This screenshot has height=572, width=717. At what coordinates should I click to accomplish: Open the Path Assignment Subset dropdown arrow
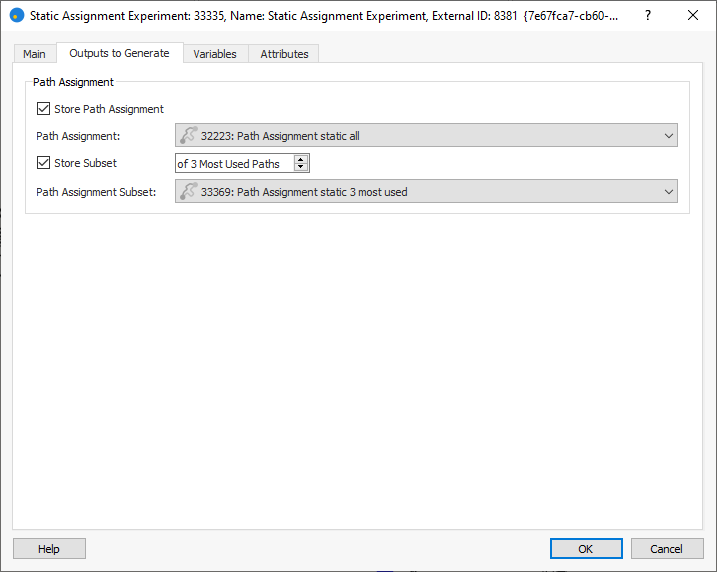click(x=668, y=191)
